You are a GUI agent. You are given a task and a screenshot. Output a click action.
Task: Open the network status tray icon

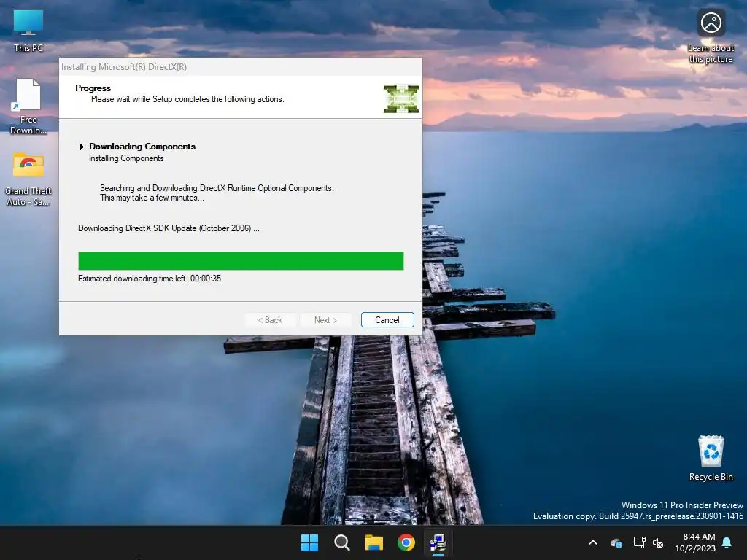639,542
